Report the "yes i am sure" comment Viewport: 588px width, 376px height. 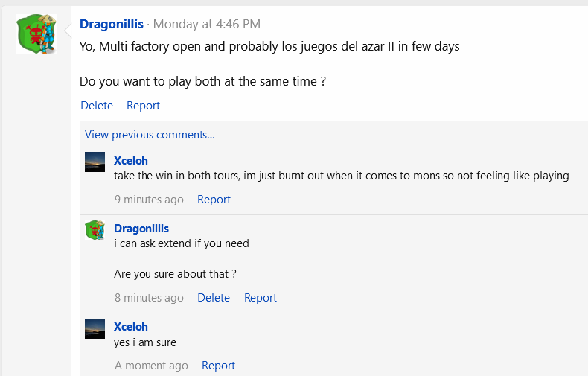[x=218, y=366]
